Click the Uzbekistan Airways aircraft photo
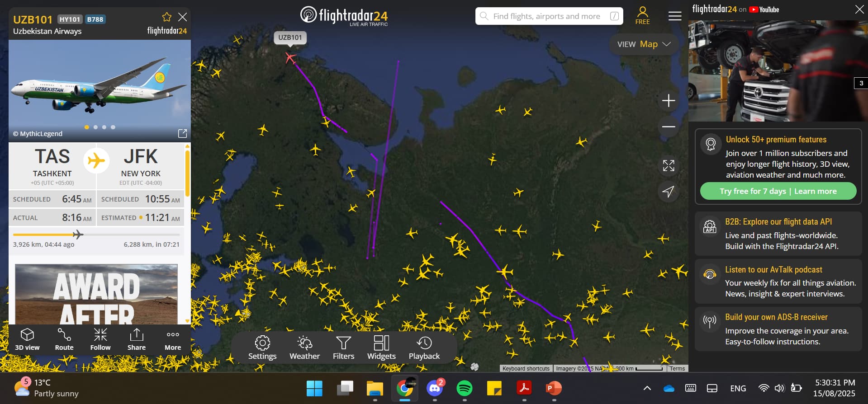This screenshot has width=868, height=404. click(100, 91)
